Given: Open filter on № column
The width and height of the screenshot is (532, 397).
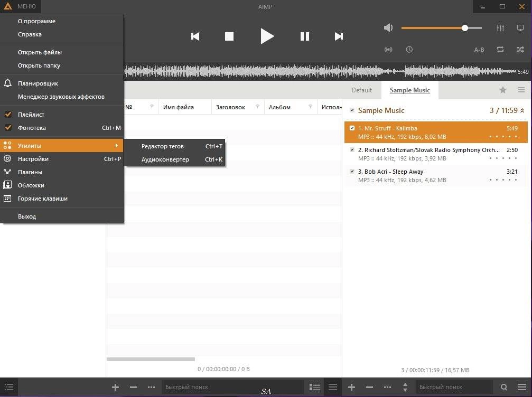Looking at the screenshot, I should [x=152, y=107].
